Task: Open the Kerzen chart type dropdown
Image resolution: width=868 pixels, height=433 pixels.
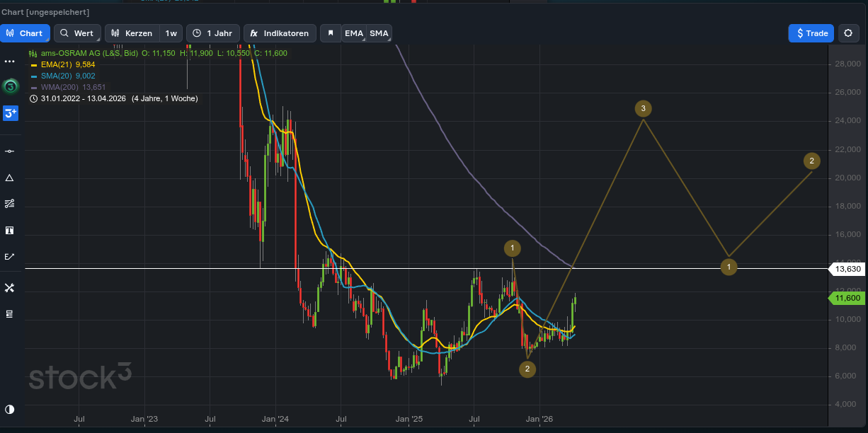Action: pos(132,33)
